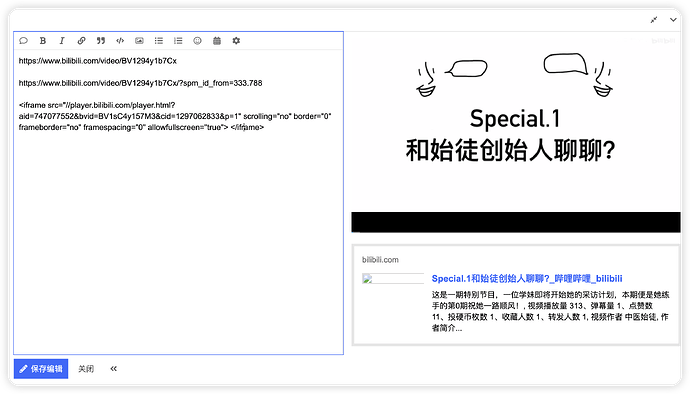The width and height of the screenshot is (690, 394).
Task: Click the 保存编辑 save edit button
Action: (41, 369)
